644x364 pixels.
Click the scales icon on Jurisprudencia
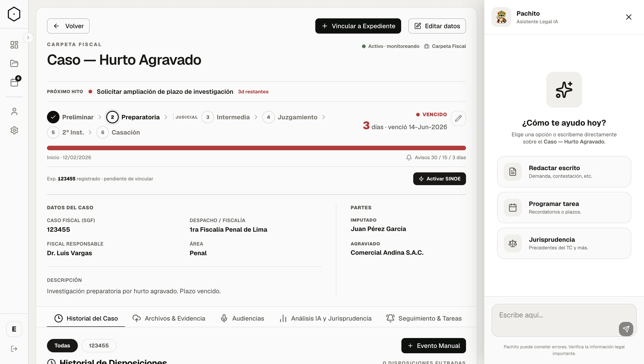[513, 243]
